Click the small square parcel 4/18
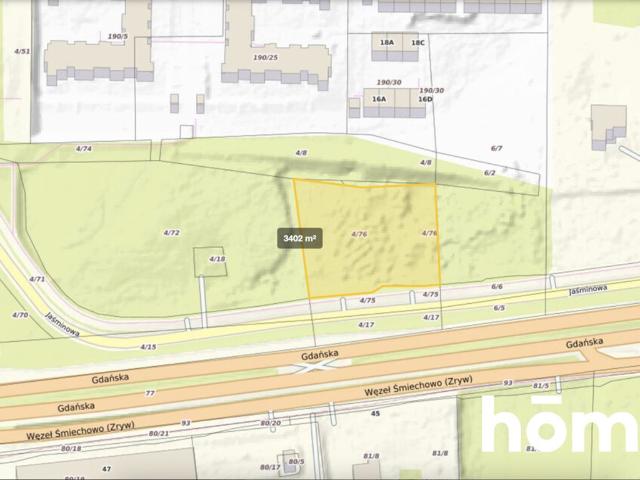Image resolution: width=640 pixels, height=480 pixels. coord(217,259)
